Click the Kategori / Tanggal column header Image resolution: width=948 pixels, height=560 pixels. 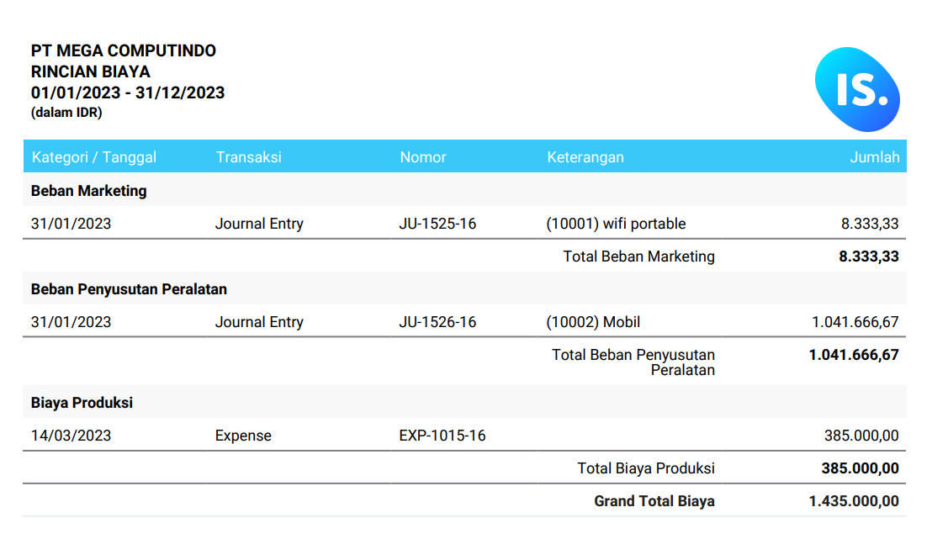pyautogui.click(x=94, y=157)
